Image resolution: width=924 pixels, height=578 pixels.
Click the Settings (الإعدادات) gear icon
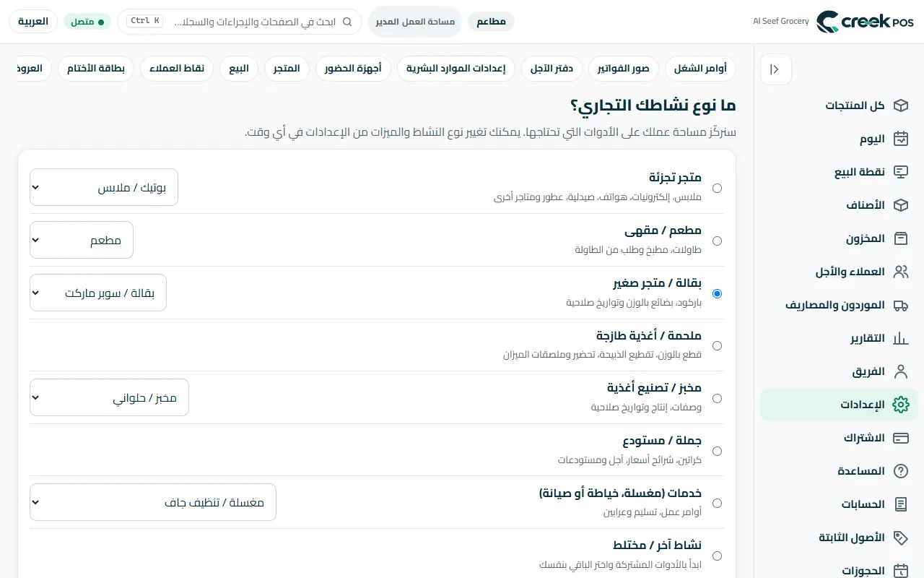tap(900, 405)
